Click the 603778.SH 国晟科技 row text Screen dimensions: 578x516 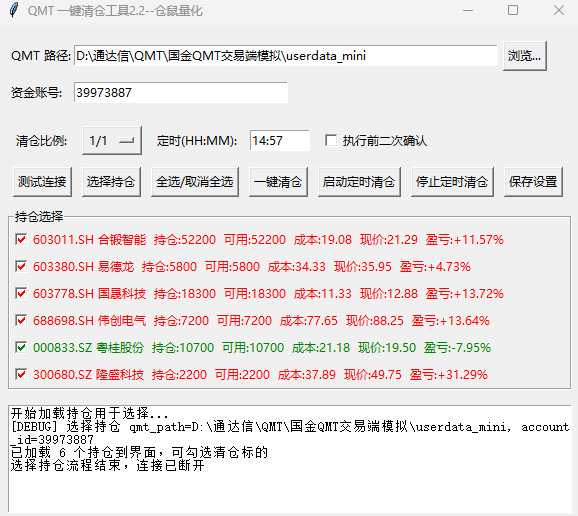(268, 294)
